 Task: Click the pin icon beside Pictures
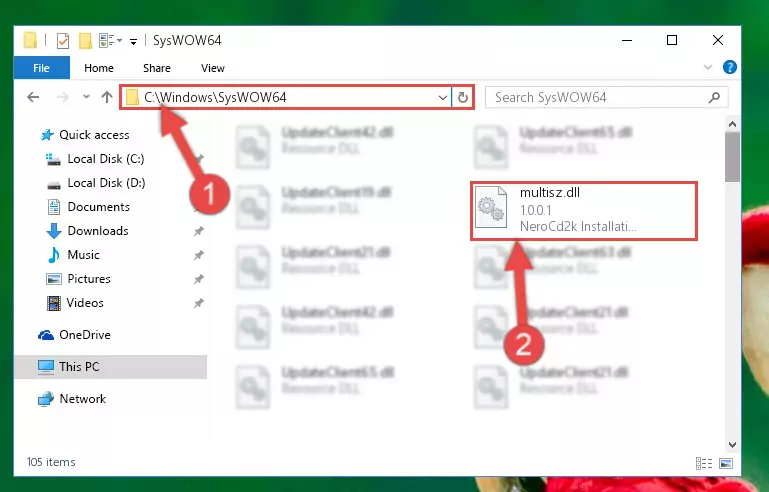pos(198,279)
